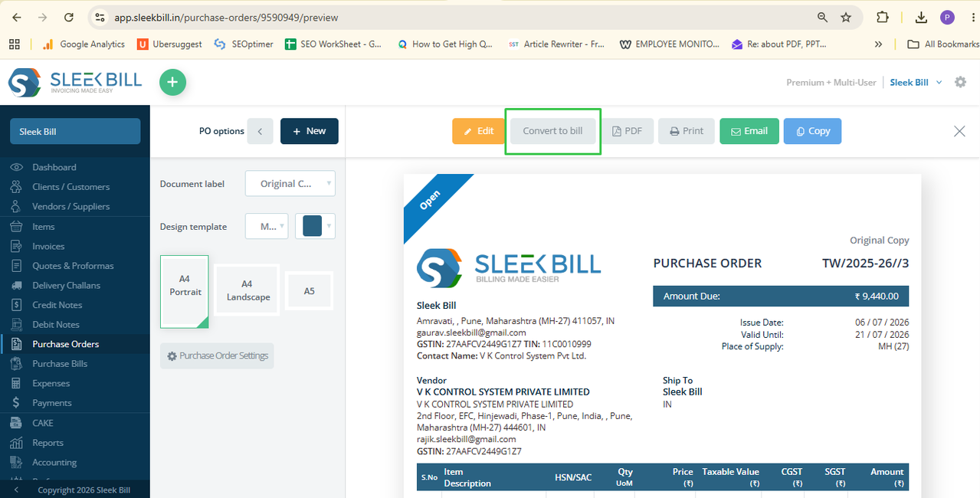
Task: Open the Dashboard eye icon in sidebar
Action: (x=16, y=167)
